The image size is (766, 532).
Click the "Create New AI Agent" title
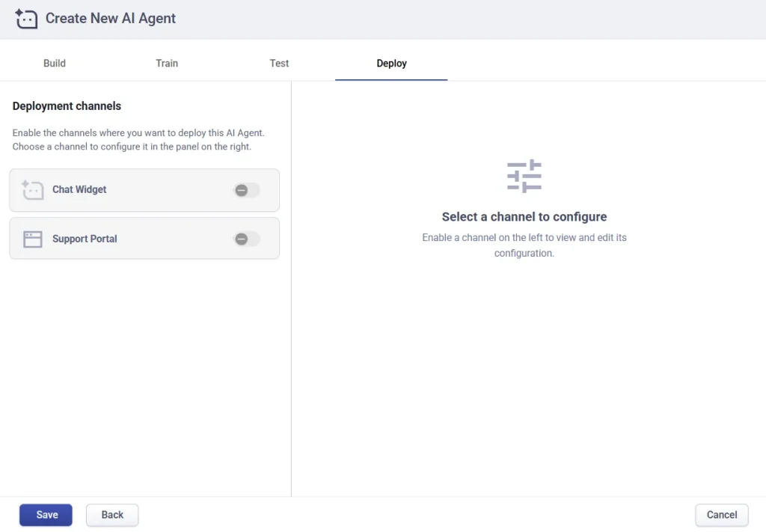(x=111, y=19)
